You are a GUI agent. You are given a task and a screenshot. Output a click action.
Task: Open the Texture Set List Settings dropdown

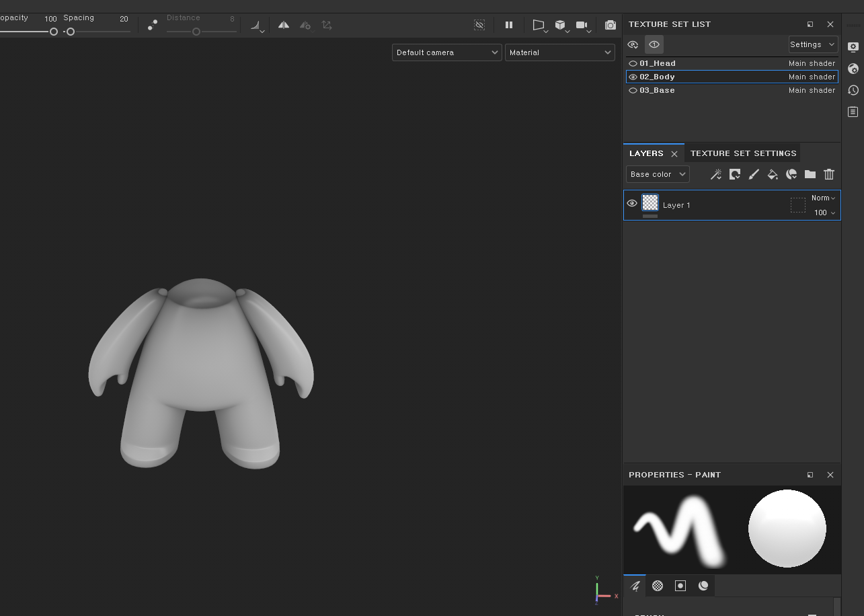point(813,44)
